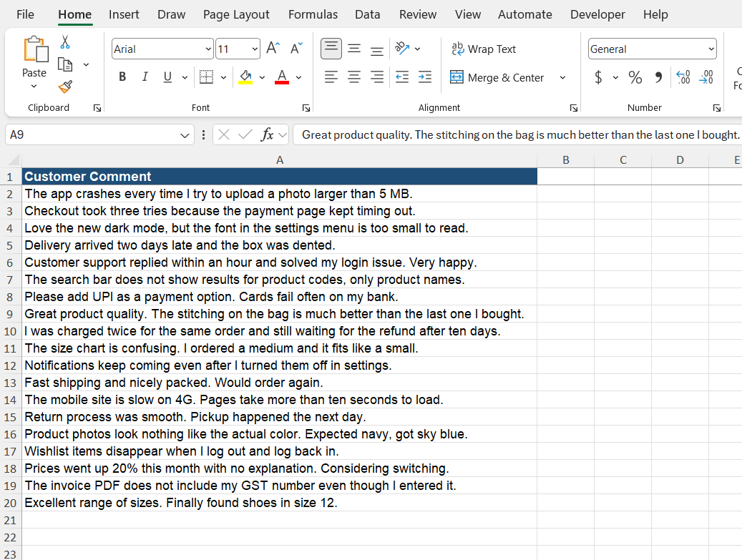Open the Arial font name dropdown
The height and width of the screenshot is (560, 742).
pyautogui.click(x=208, y=49)
